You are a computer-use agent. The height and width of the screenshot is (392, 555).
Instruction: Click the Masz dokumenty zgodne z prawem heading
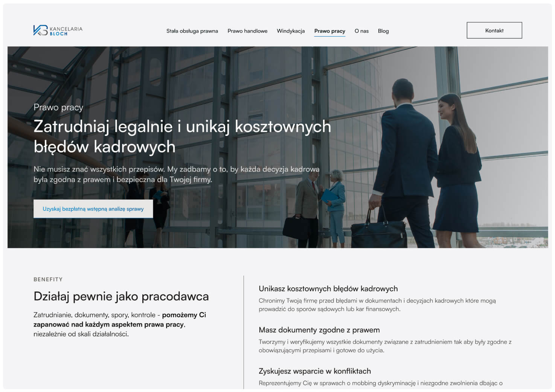click(x=319, y=330)
